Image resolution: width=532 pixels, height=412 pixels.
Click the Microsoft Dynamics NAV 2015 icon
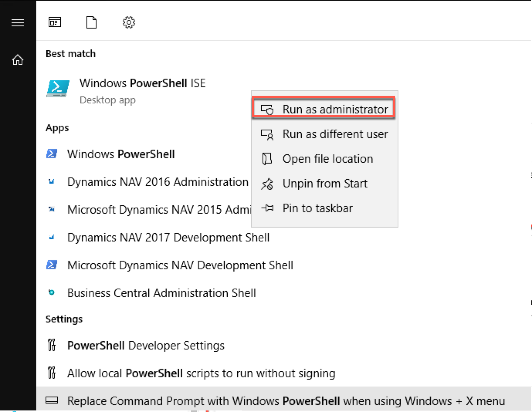click(51, 209)
